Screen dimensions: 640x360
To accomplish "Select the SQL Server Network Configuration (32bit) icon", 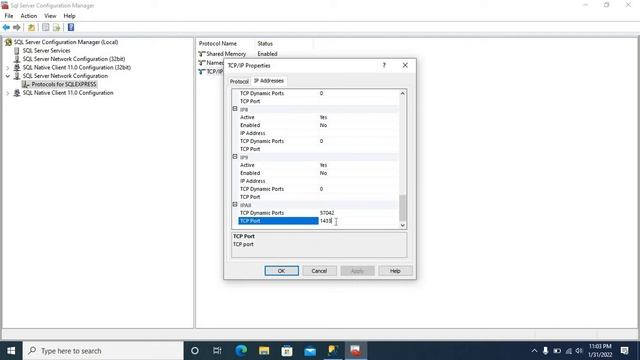I will pyautogui.click(x=17, y=59).
